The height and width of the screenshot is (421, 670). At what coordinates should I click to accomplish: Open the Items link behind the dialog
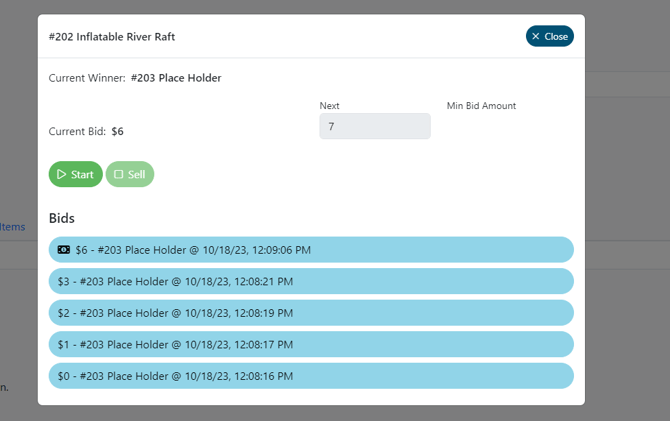point(12,227)
